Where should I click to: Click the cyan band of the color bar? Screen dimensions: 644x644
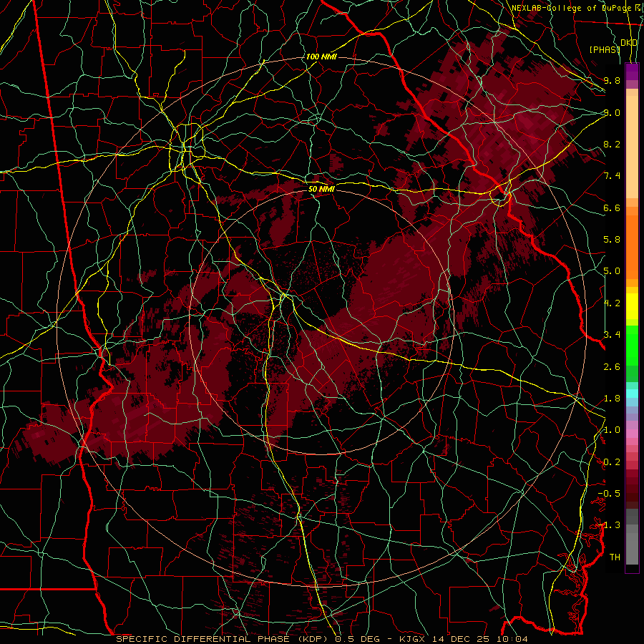point(632,393)
